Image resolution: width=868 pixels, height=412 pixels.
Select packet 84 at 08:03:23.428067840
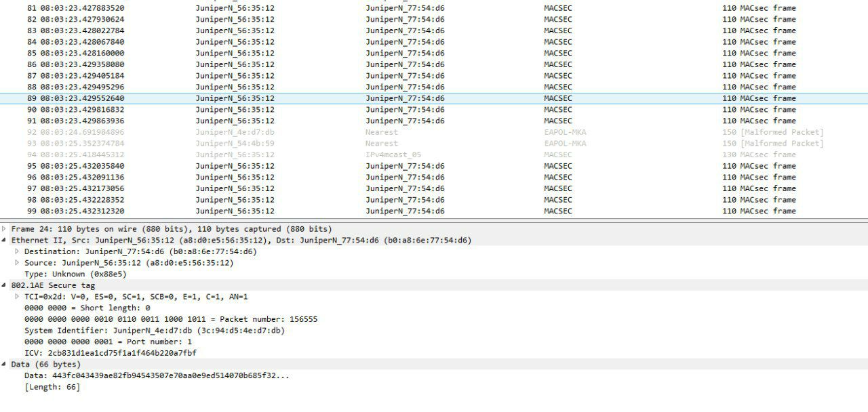click(434, 42)
